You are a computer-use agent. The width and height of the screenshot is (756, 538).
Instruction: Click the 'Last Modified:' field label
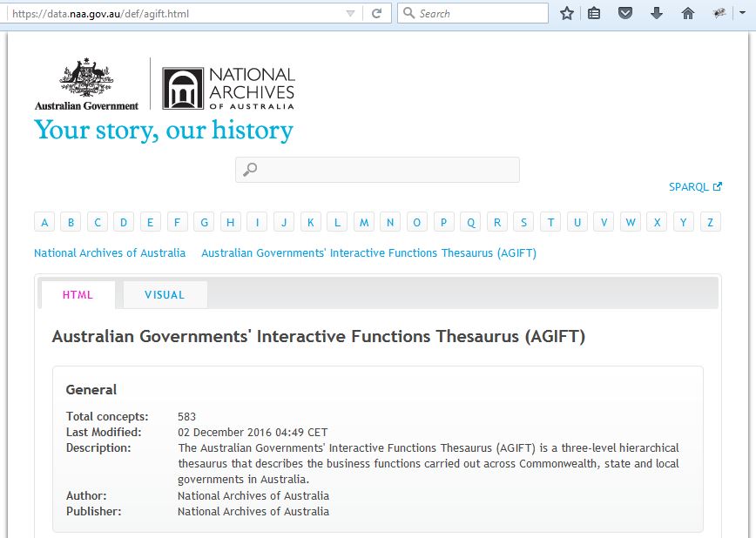(104, 433)
